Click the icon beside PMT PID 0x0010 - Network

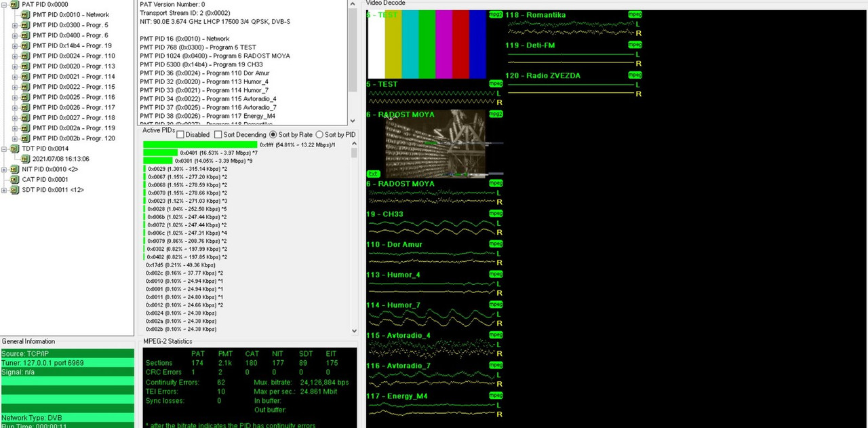26,14
